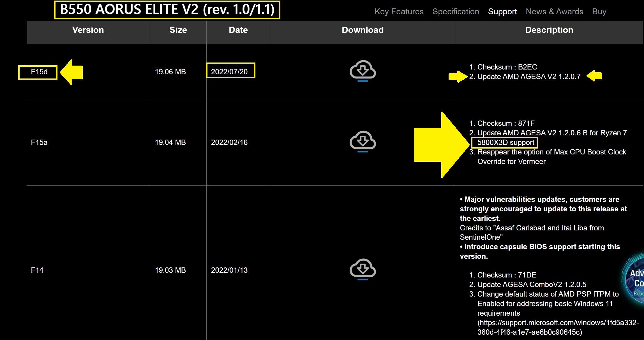Open the Specification tab
Viewport: 644px width, 340px height.
pos(456,11)
